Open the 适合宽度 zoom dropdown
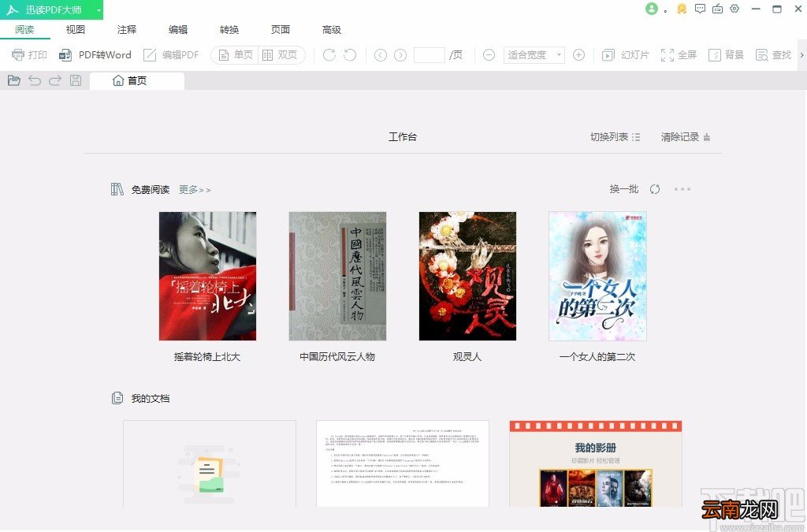 click(x=534, y=54)
